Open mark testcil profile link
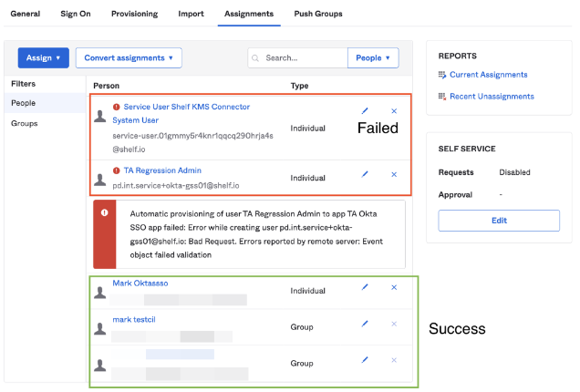Screen dimensions: 580x392 pos(134,319)
